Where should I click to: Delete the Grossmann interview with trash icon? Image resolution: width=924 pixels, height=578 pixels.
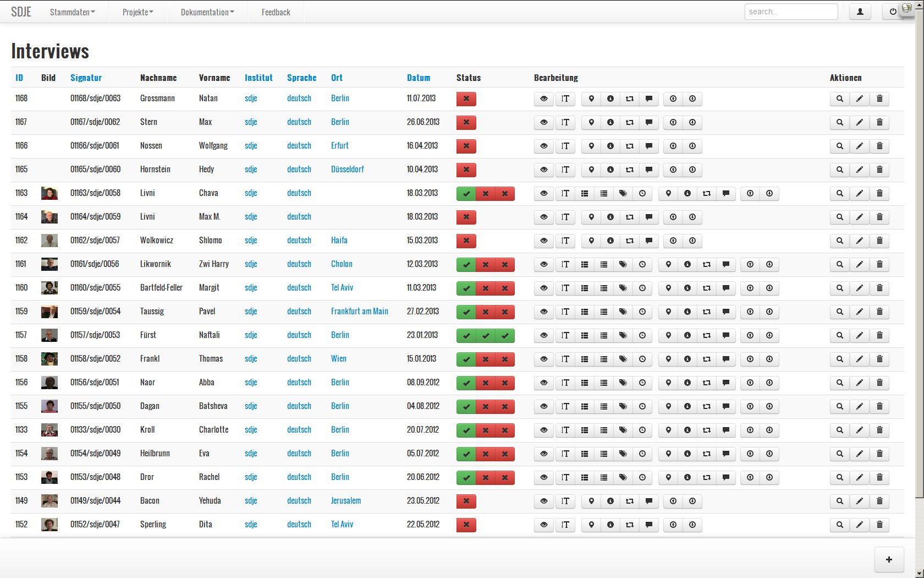point(879,99)
